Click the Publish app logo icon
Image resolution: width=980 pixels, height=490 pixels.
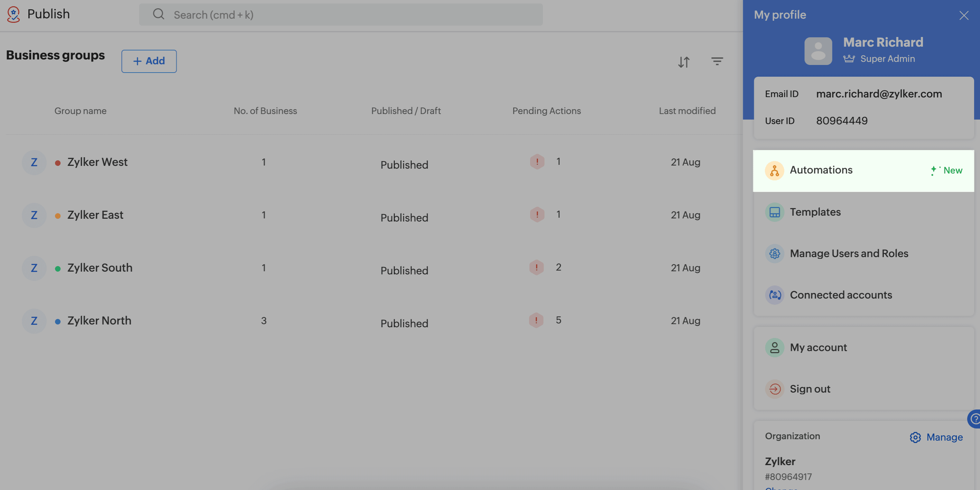[13, 15]
